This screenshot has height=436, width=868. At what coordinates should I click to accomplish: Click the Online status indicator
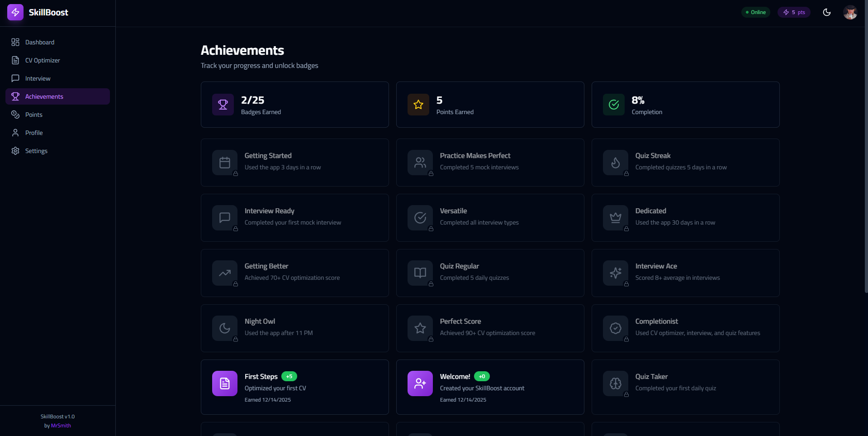tap(755, 12)
